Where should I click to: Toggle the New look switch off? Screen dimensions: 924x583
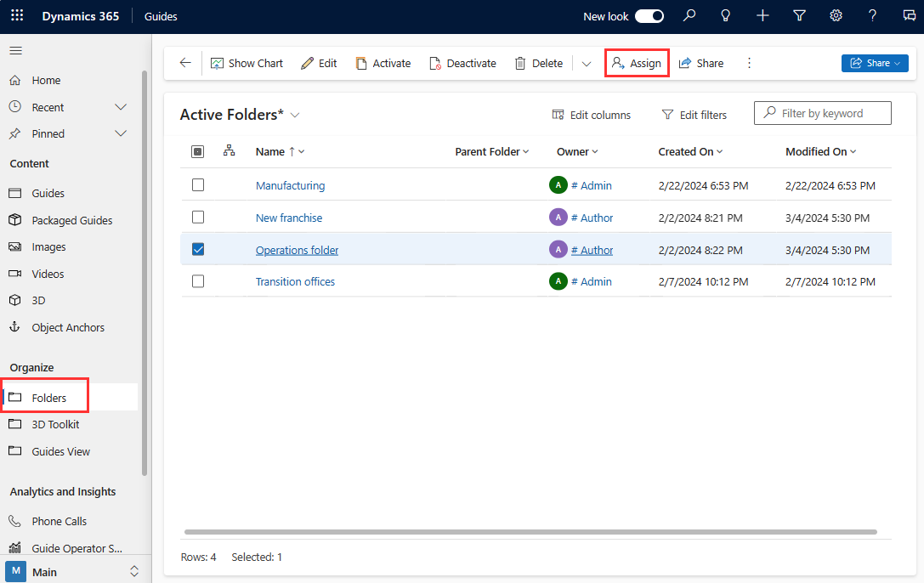[x=648, y=15]
